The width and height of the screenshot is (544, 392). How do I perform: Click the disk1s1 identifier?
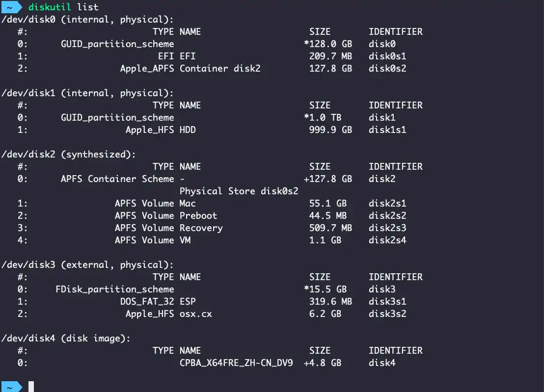387,130
